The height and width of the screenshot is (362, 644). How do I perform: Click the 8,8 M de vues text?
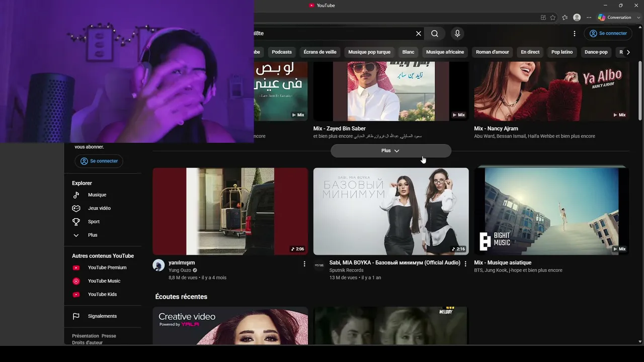183,278
